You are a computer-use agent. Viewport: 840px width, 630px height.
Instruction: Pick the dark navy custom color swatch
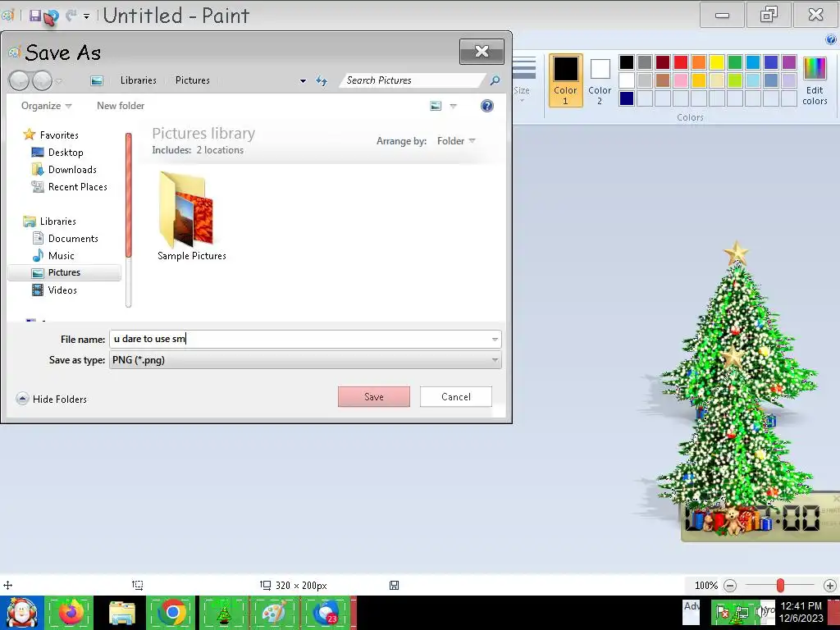point(626,98)
